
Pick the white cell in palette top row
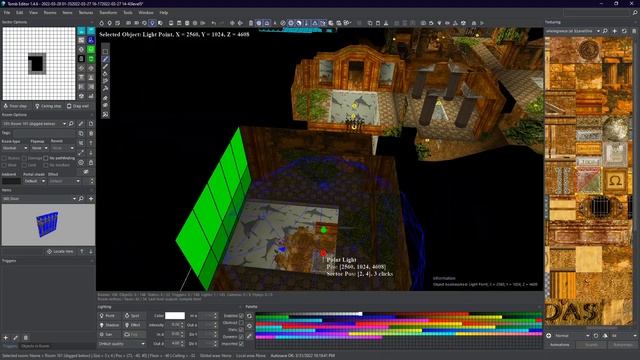[360, 314]
